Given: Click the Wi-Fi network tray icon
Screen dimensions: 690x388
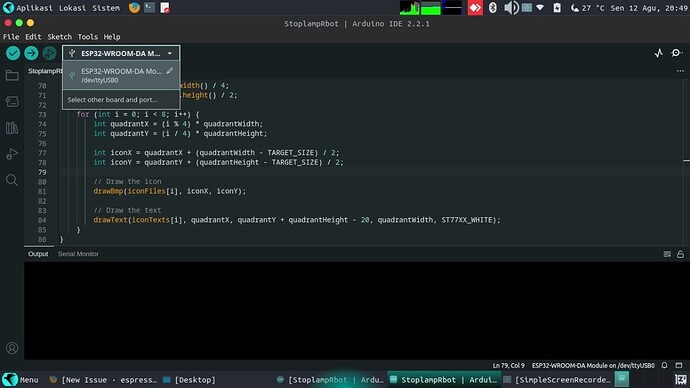Looking at the screenshot, I should pyautogui.click(x=540, y=7).
